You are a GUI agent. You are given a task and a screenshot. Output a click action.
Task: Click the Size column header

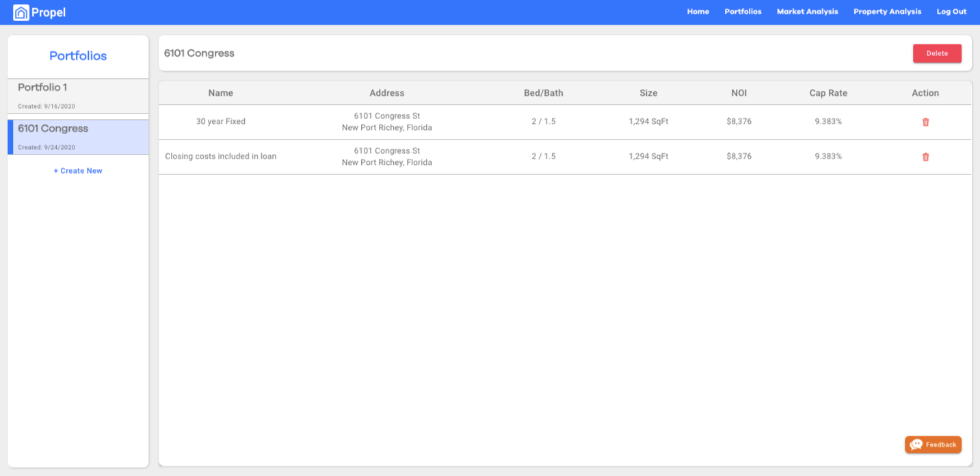(649, 93)
